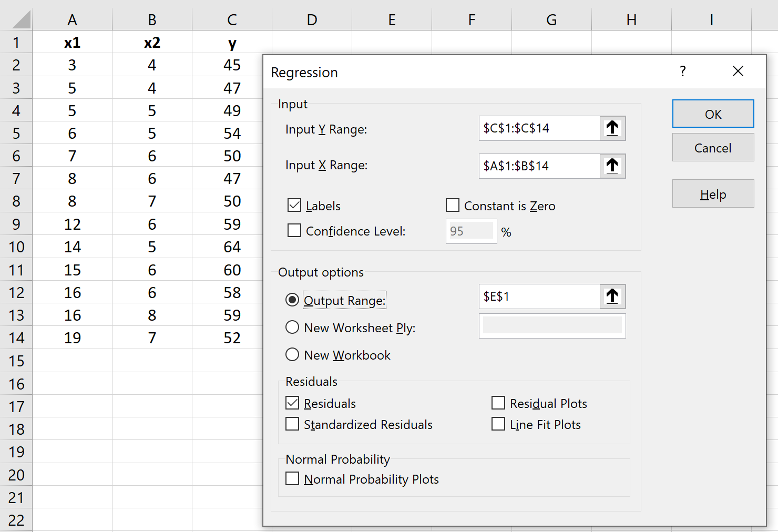
Task: Select row 1 header
Action: point(16,42)
